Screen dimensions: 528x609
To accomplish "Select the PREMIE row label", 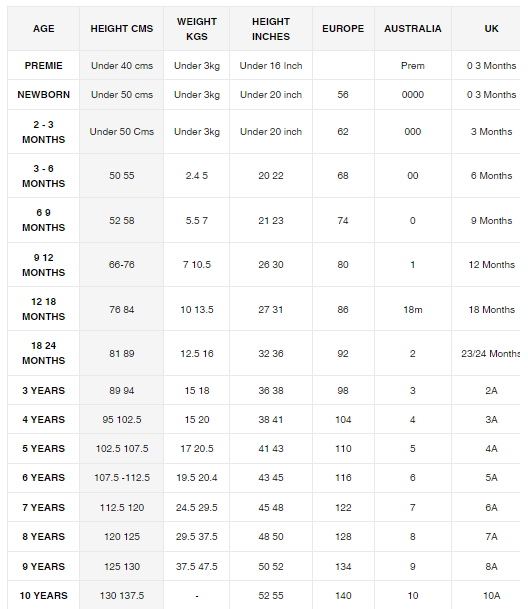I will pos(44,66).
